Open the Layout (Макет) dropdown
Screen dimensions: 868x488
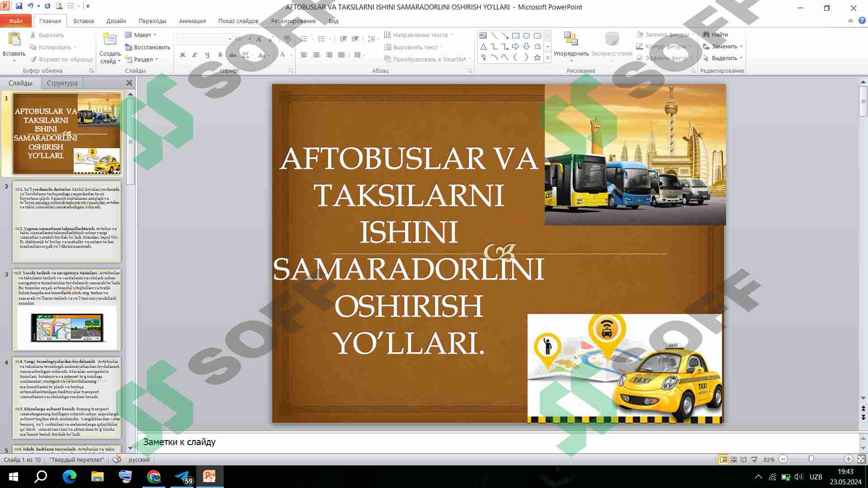pyautogui.click(x=141, y=35)
